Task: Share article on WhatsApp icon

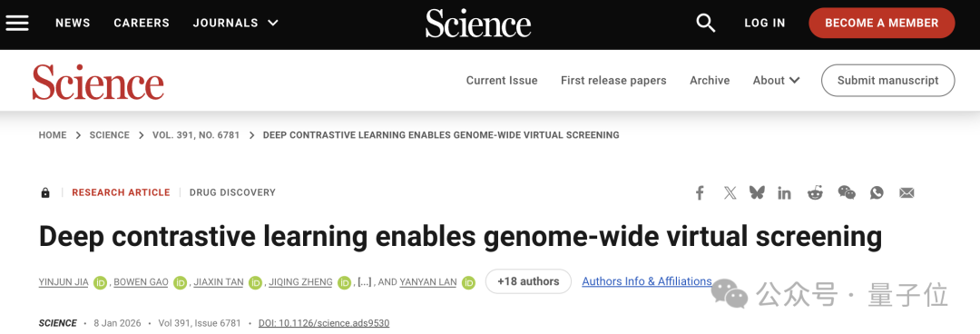Action: [877, 192]
